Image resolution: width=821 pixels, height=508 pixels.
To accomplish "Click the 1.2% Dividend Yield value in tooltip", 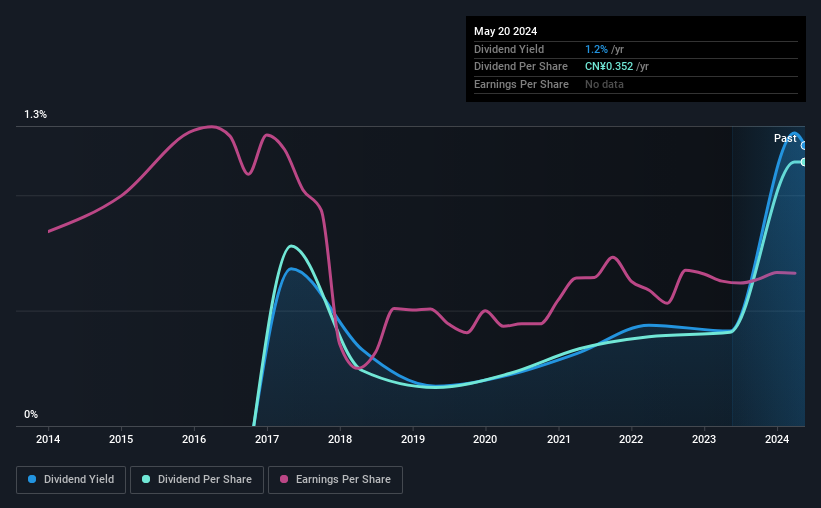I will 596,49.
